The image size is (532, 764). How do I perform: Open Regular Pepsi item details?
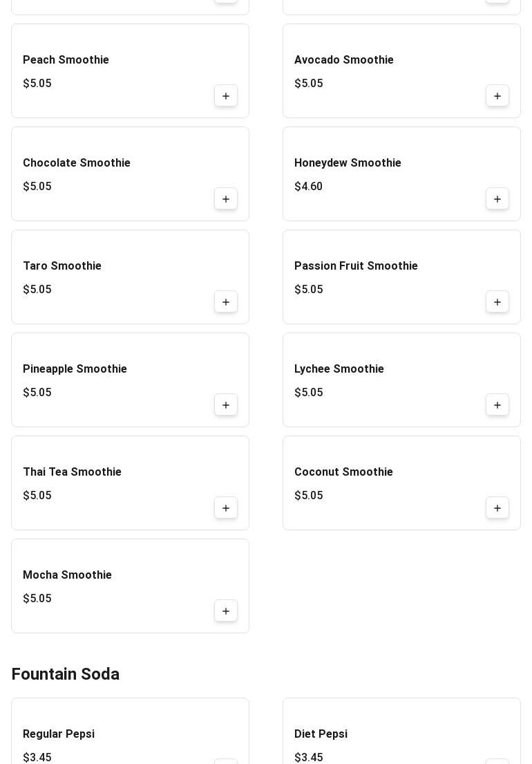[59, 734]
